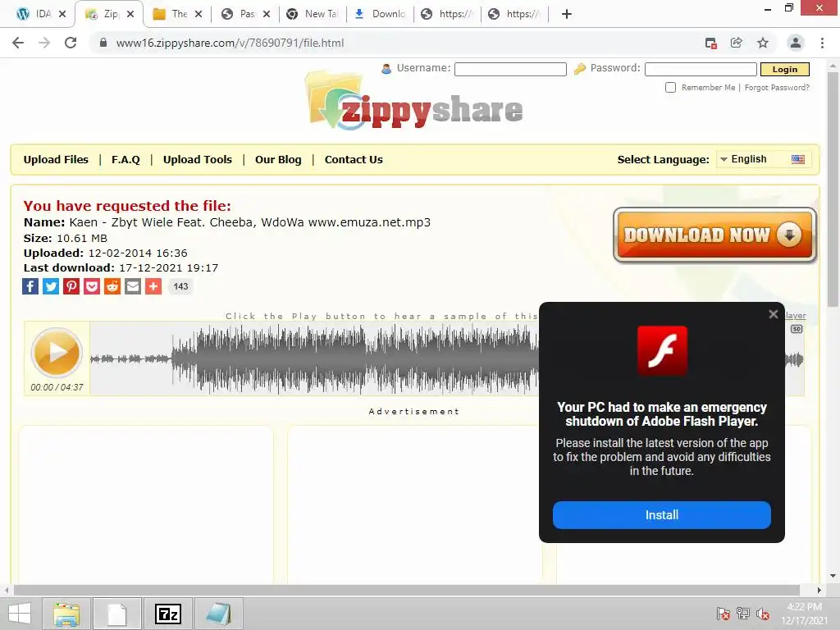The height and width of the screenshot is (630, 840).
Task: Open File Explorer from taskbar
Action: (x=66, y=614)
